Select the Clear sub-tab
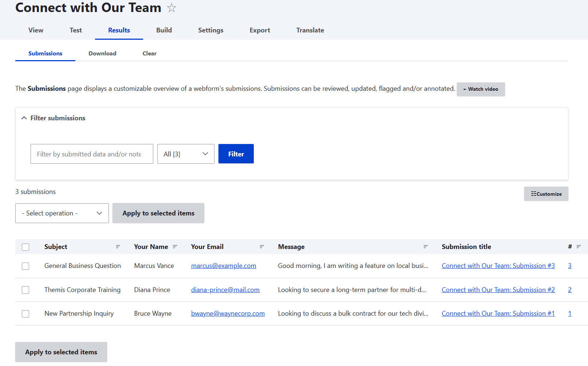 coord(150,53)
